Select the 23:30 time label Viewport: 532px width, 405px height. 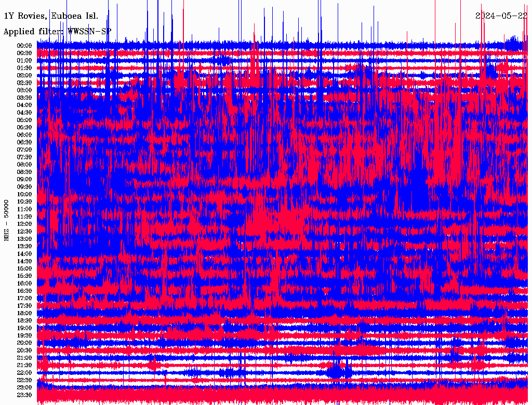point(24,395)
